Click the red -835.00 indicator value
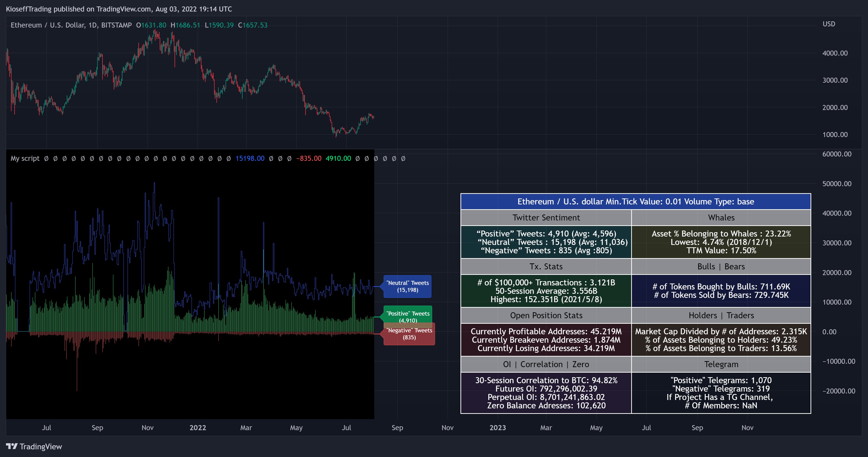 [309, 158]
